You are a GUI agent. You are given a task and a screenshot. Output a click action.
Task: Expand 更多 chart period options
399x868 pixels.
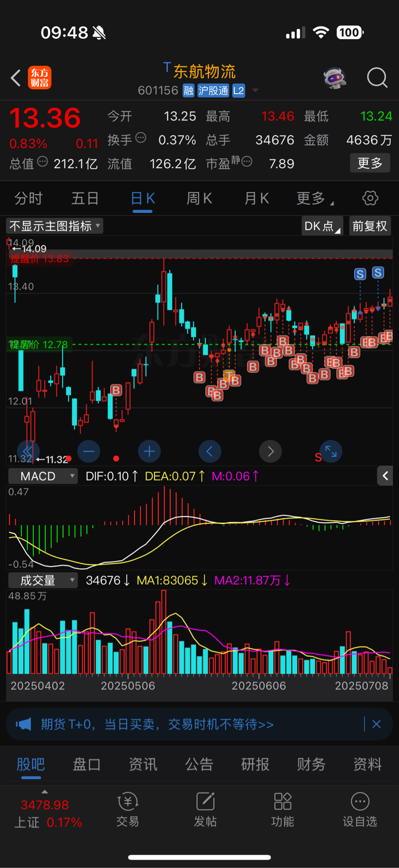tap(314, 199)
